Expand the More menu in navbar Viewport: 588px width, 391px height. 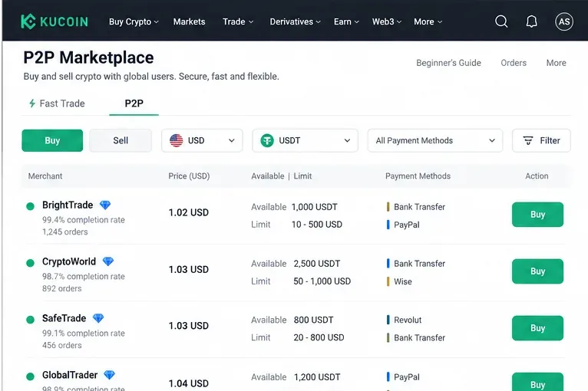pos(428,21)
